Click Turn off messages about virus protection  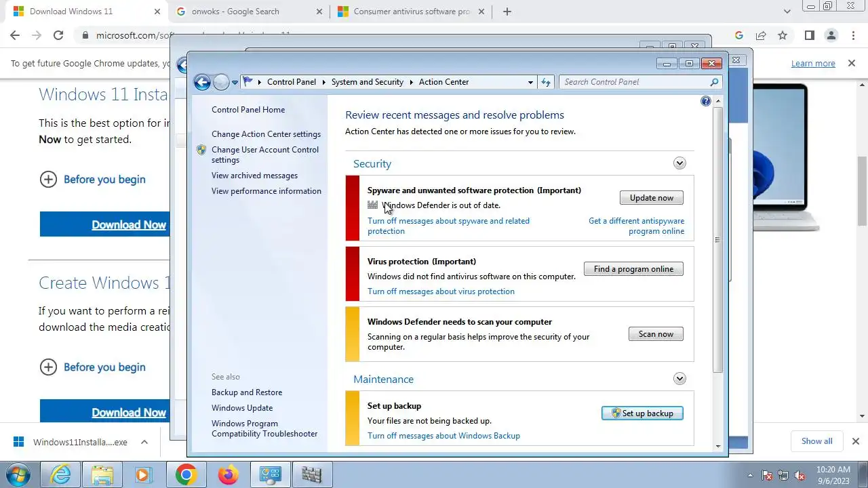441,291
